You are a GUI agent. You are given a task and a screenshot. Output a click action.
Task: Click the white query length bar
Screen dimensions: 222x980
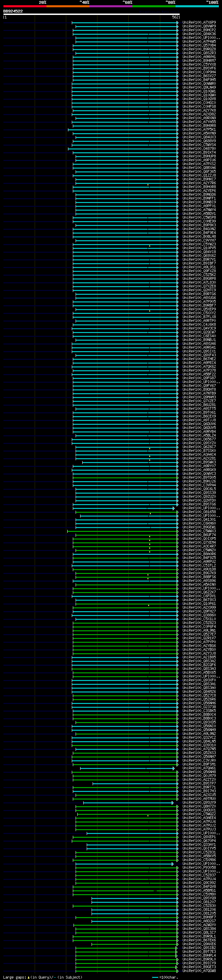click(x=92, y=14)
